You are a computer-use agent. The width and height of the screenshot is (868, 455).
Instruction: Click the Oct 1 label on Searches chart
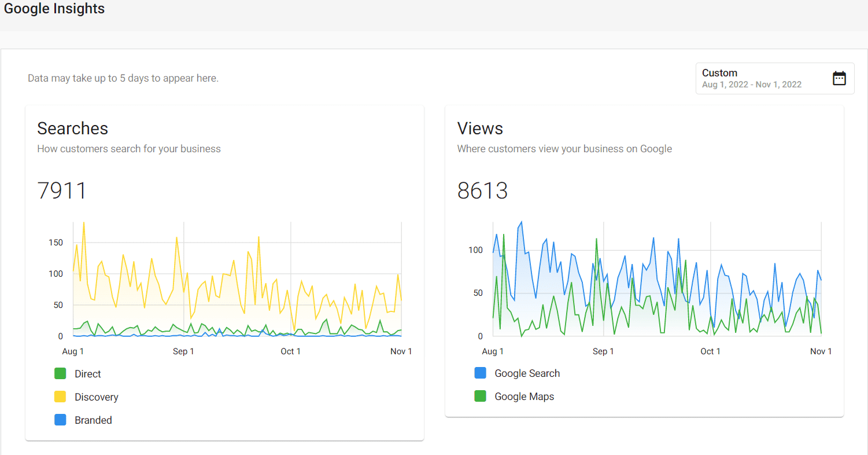290,351
